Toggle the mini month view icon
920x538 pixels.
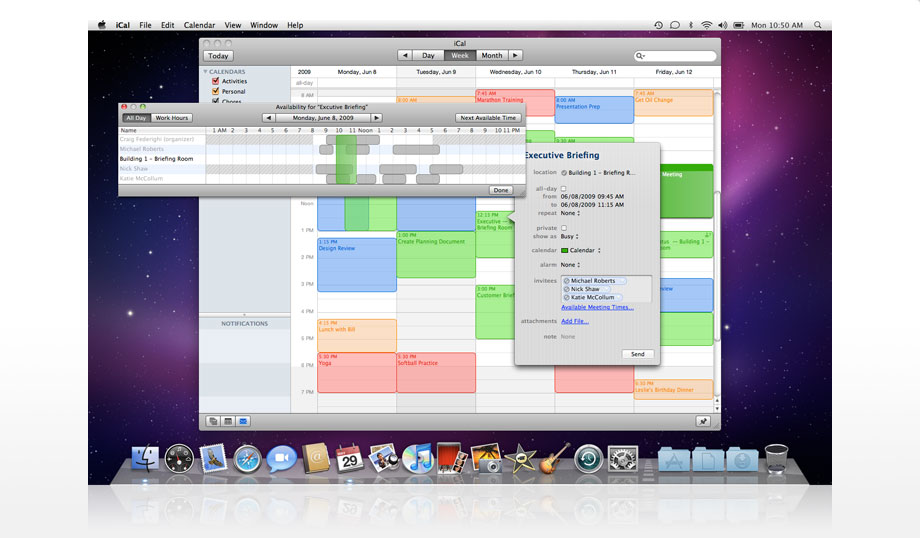click(x=228, y=421)
